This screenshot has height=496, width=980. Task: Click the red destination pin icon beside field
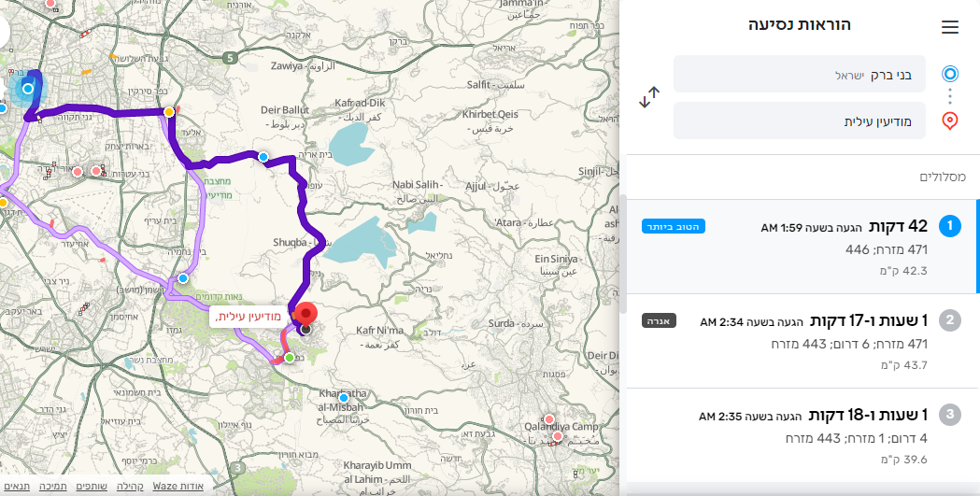949,120
